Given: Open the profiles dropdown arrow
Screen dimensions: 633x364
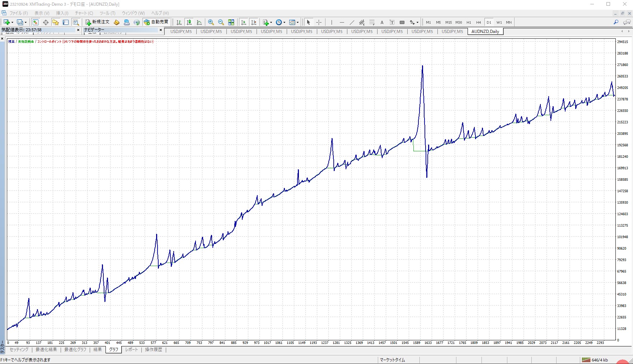Looking at the screenshot, I should coord(25,22).
